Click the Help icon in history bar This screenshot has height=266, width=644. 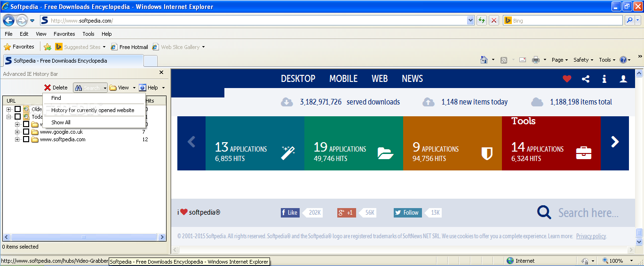[143, 88]
